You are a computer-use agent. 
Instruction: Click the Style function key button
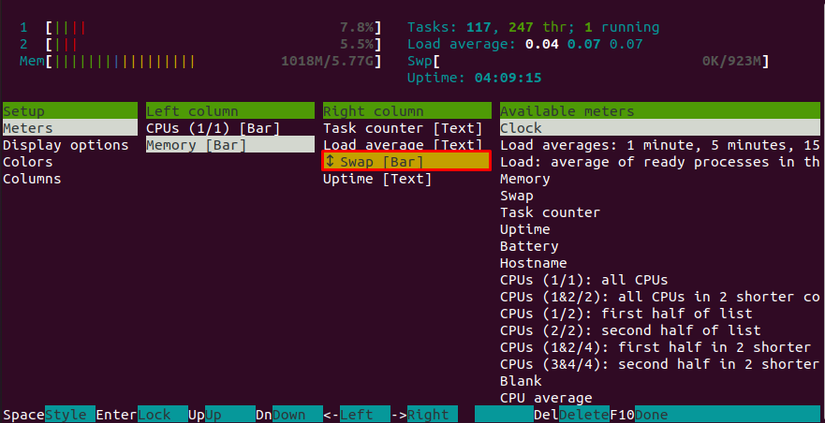[x=70, y=414]
